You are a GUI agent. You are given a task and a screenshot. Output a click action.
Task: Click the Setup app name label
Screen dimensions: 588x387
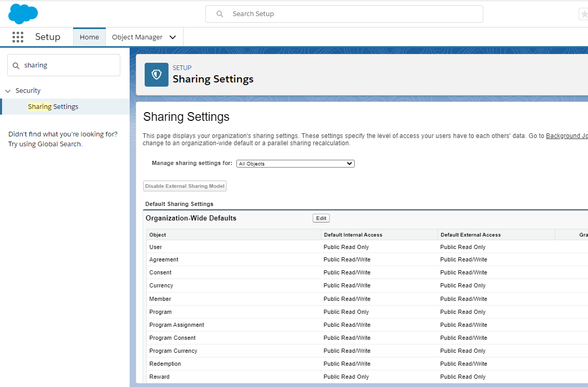point(48,37)
